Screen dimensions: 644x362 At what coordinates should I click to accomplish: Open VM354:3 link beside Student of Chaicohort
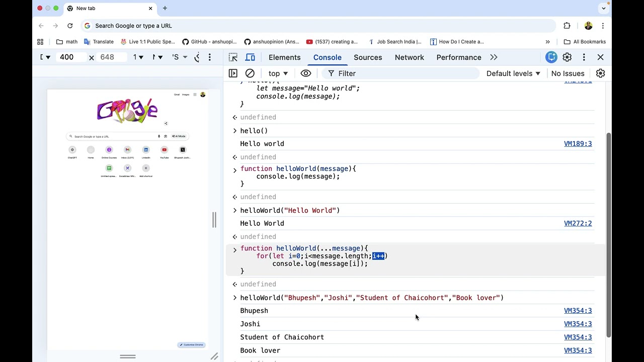(x=578, y=337)
